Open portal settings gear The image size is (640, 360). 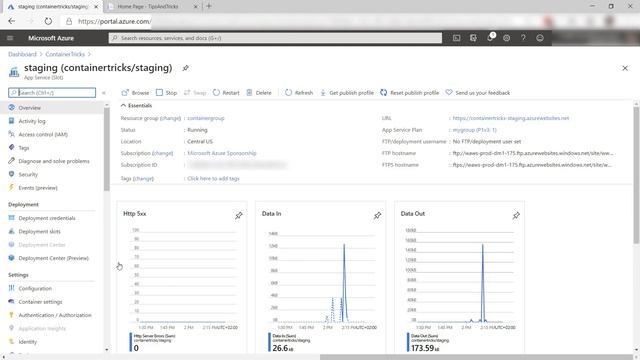[x=507, y=38]
